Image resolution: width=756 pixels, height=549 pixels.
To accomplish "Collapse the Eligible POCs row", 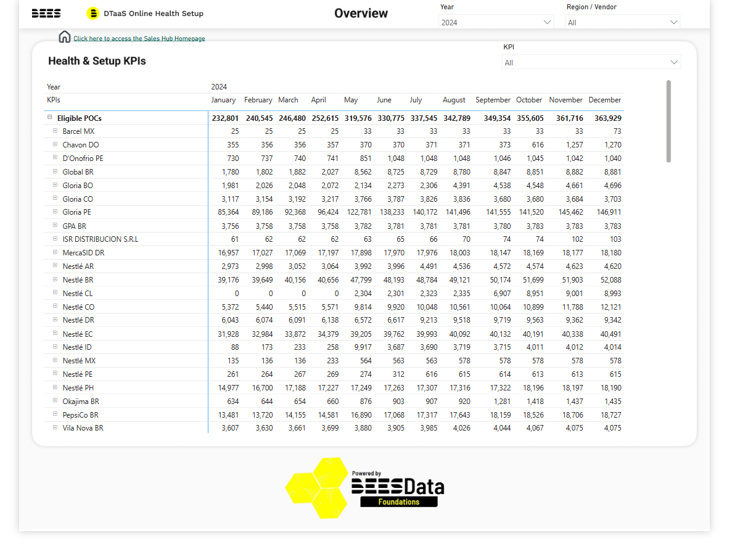I will (49, 117).
